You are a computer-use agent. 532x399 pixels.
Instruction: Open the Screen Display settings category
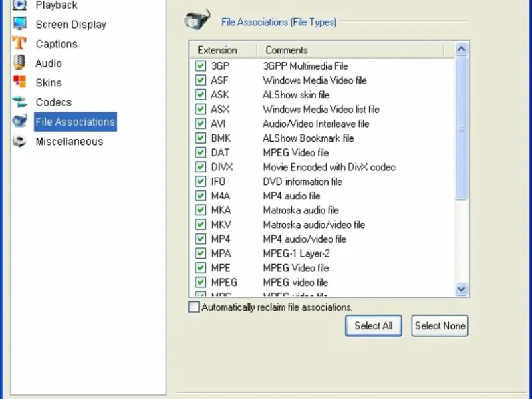pyautogui.click(x=71, y=25)
